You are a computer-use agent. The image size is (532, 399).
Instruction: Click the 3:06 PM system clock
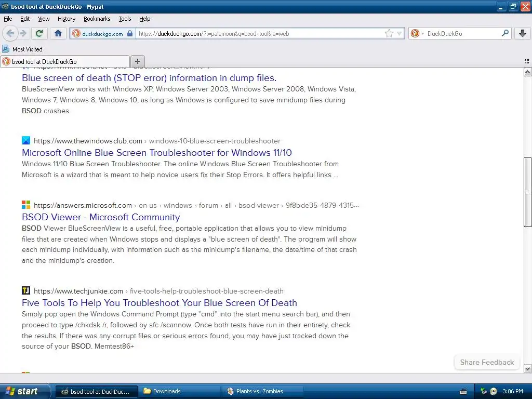click(513, 391)
